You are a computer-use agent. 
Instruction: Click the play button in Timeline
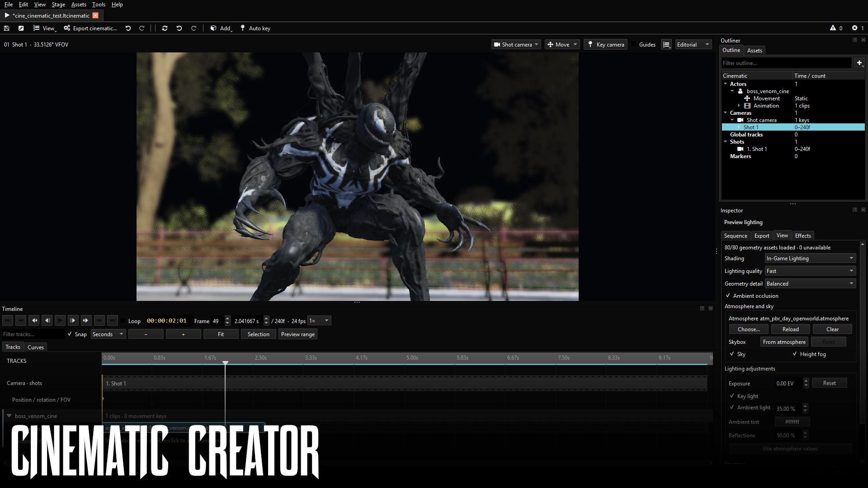coord(60,320)
